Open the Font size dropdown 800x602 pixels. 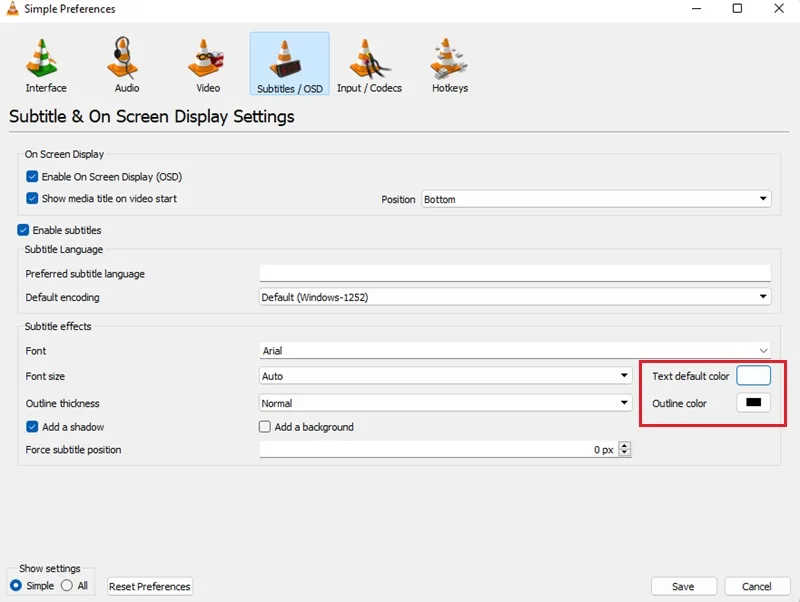coord(445,376)
